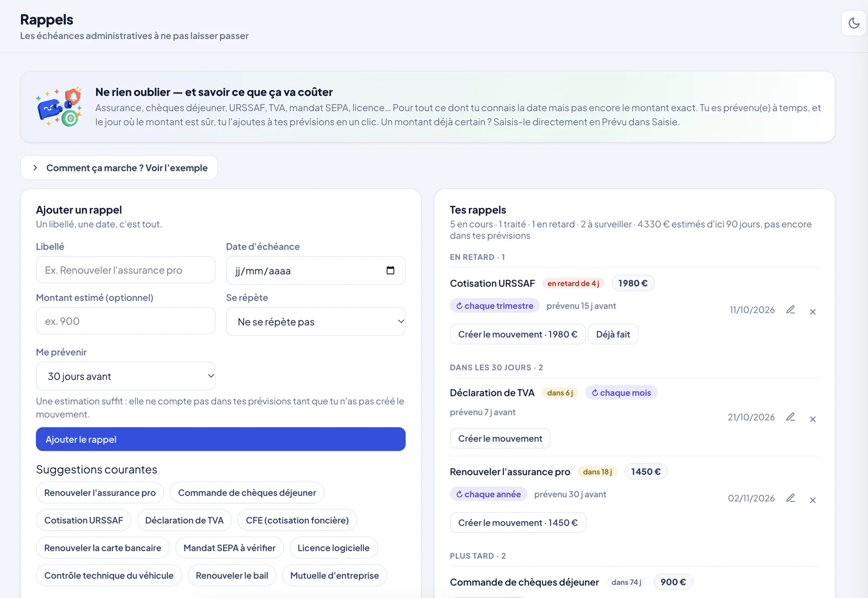The width and height of the screenshot is (868, 598).
Task: Toggle dark mode with the moon icon
Action: 854,23
